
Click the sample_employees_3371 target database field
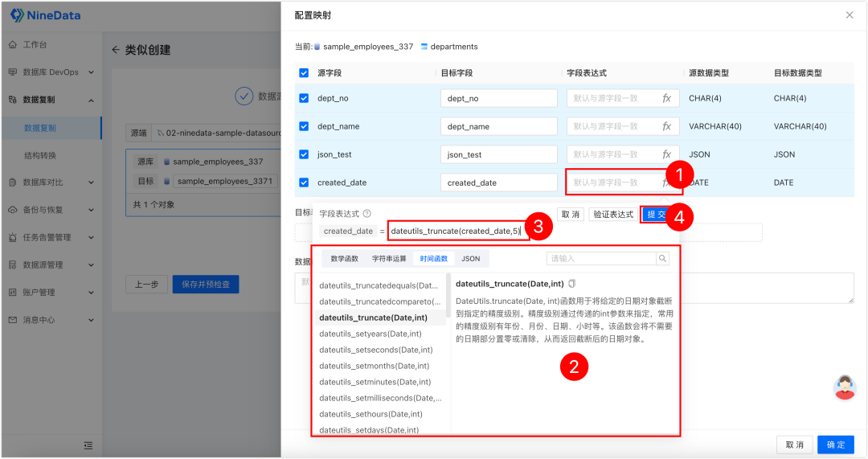[x=225, y=181]
